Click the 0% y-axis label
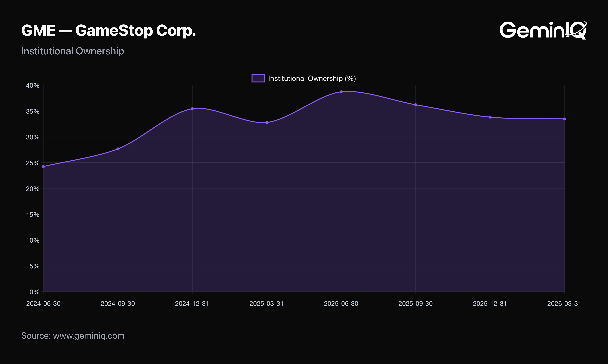608x364 pixels. tap(34, 292)
